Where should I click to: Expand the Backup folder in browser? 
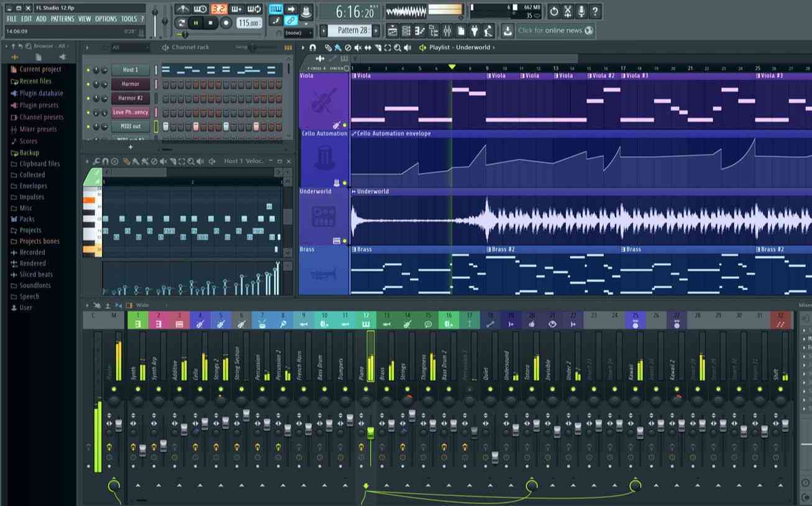point(25,153)
